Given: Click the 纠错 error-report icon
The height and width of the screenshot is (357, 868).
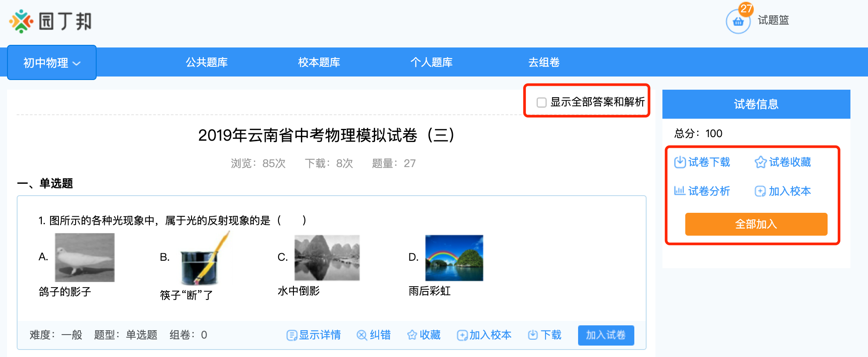Looking at the screenshot, I should (x=362, y=335).
